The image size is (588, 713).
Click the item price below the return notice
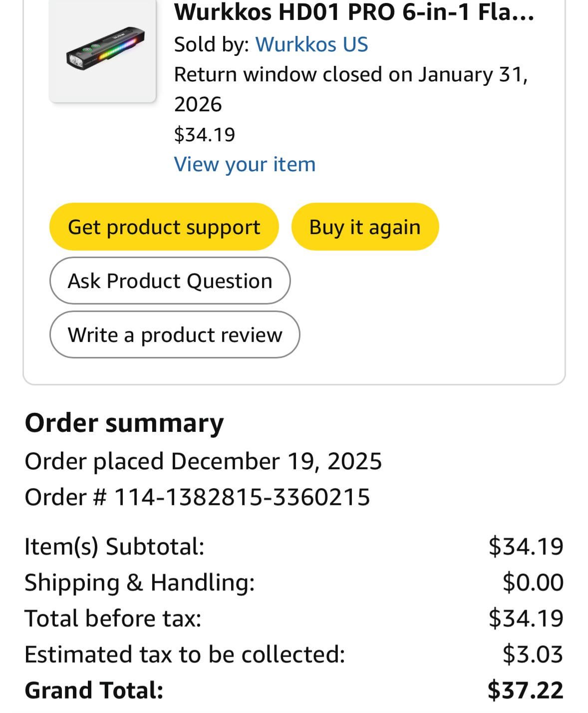coord(205,134)
